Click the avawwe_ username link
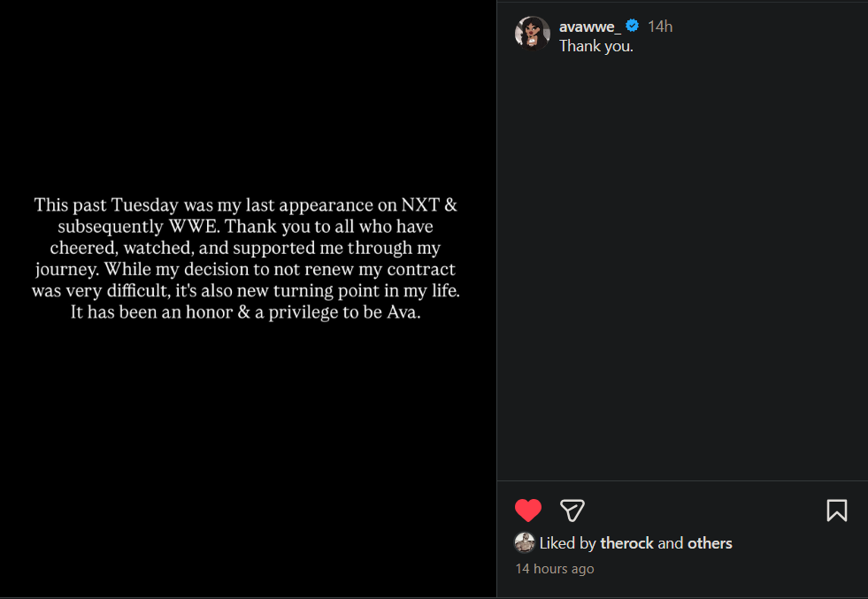Screen dimensions: 868x599 [x=589, y=27]
